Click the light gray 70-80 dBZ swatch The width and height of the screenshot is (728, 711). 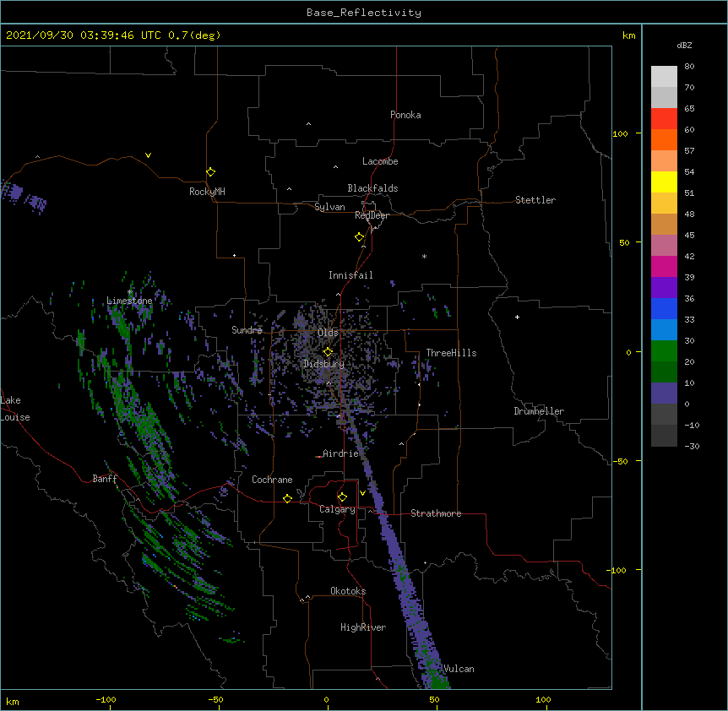click(664, 76)
